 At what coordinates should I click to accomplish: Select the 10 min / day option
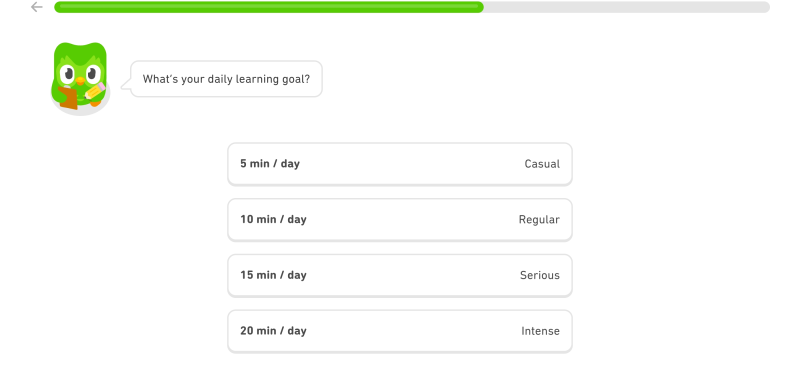[x=400, y=220]
